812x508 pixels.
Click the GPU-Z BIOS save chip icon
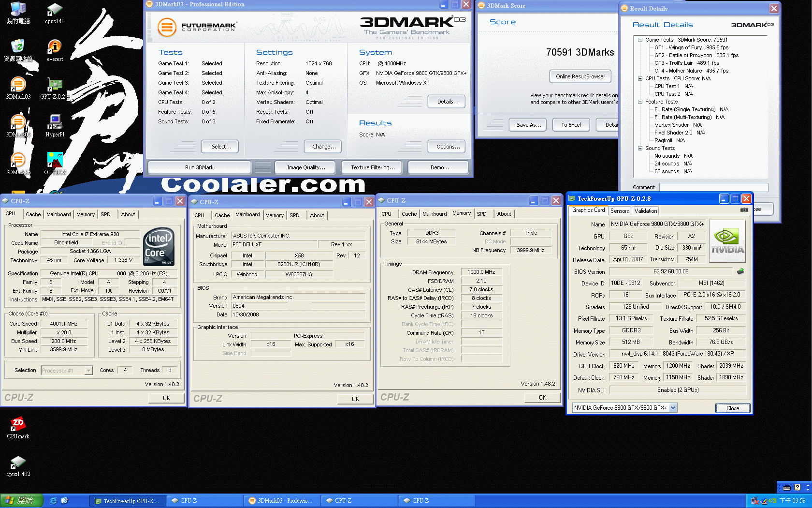(x=740, y=271)
